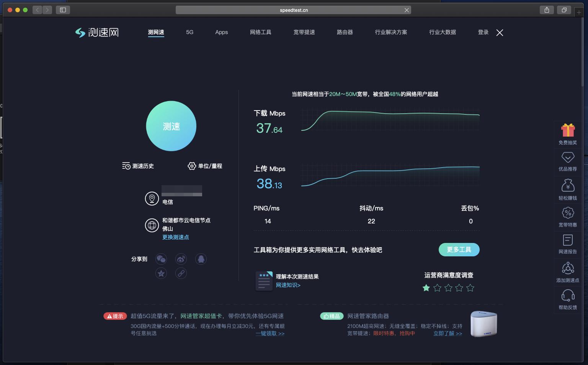Screen dimensions: 588x365
Task: Share result to Weibo
Action: (x=181, y=259)
